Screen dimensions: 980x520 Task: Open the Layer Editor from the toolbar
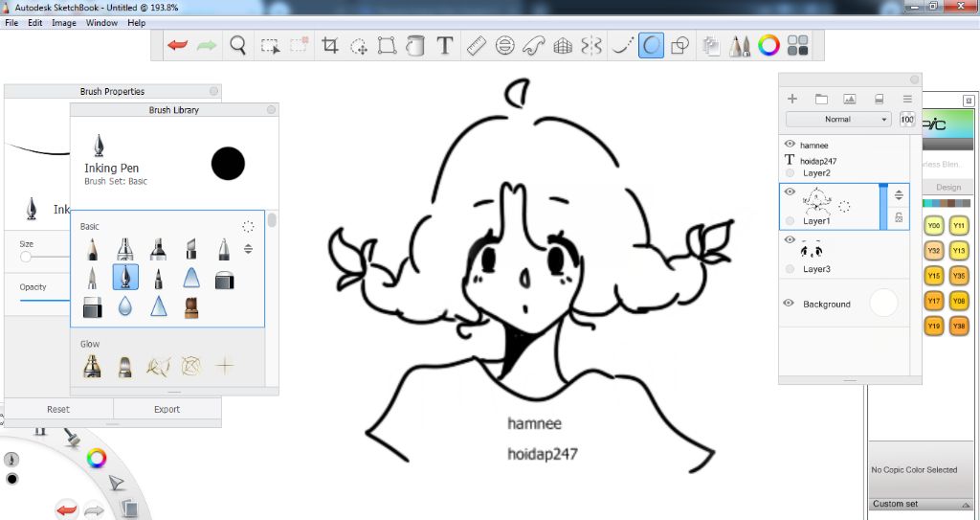click(x=711, y=45)
